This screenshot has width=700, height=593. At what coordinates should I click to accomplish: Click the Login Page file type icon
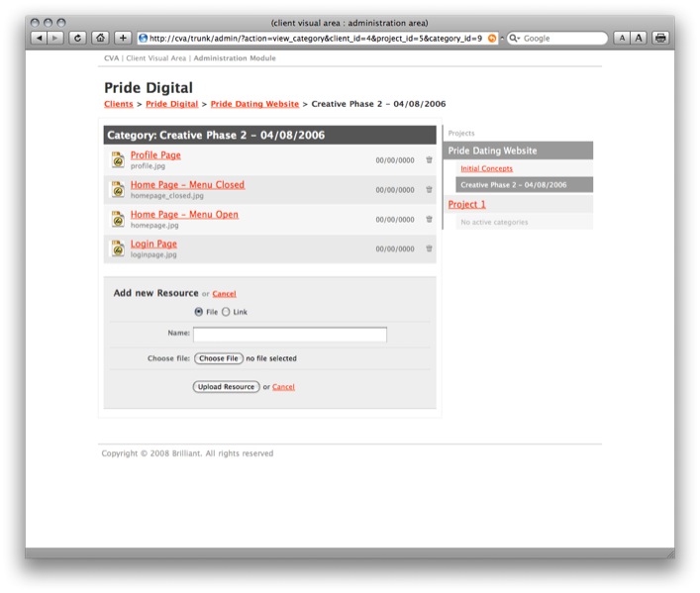[118, 248]
